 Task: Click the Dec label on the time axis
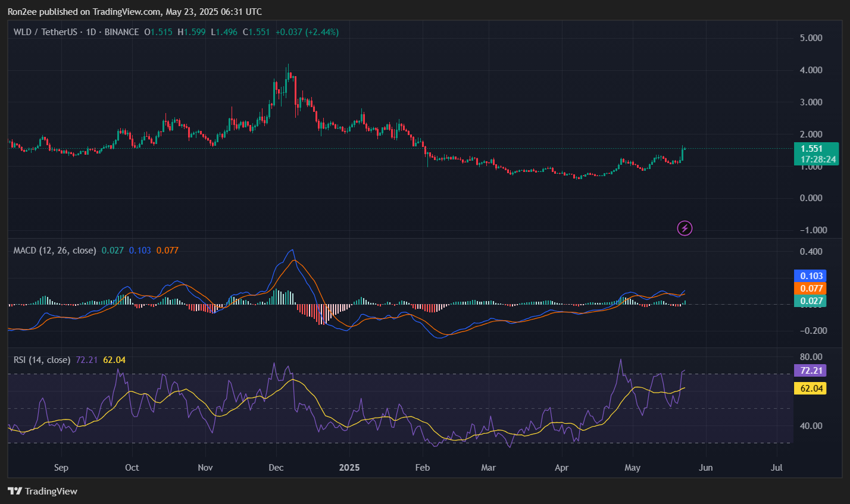coord(276,468)
